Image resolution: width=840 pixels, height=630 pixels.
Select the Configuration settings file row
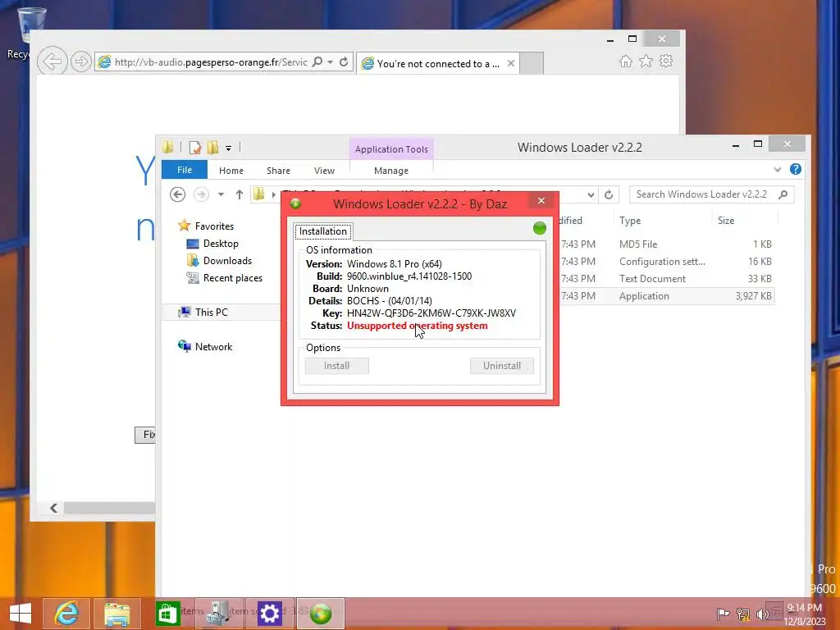[x=666, y=262]
